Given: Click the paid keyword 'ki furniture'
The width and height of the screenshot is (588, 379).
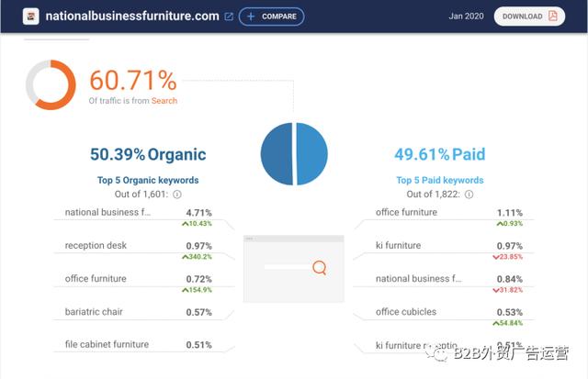Looking at the screenshot, I should tap(398, 245).
